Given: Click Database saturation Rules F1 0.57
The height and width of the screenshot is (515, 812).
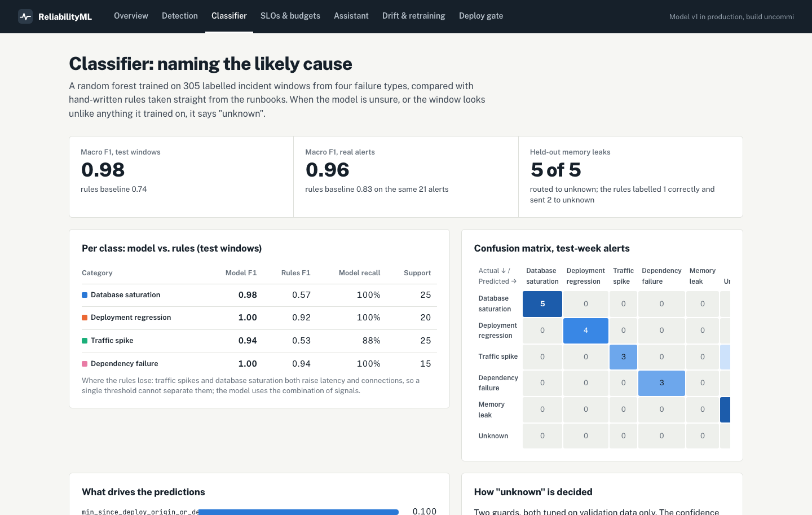Looking at the screenshot, I should coord(302,295).
